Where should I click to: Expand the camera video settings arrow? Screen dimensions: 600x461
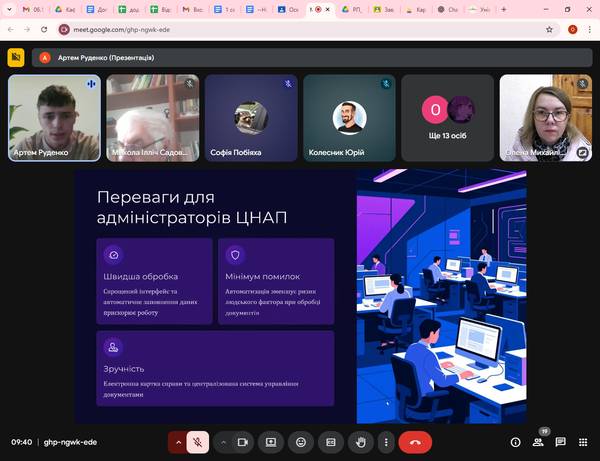click(223, 441)
